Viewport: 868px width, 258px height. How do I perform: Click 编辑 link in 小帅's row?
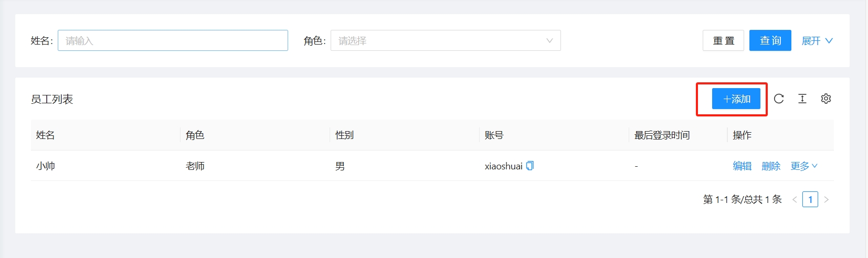tap(742, 166)
